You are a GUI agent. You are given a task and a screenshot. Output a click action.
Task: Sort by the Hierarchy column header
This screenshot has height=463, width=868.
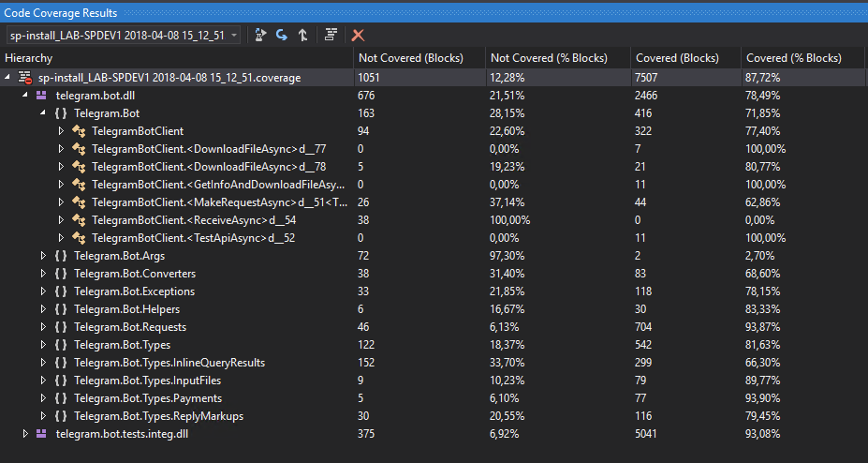coord(177,58)
